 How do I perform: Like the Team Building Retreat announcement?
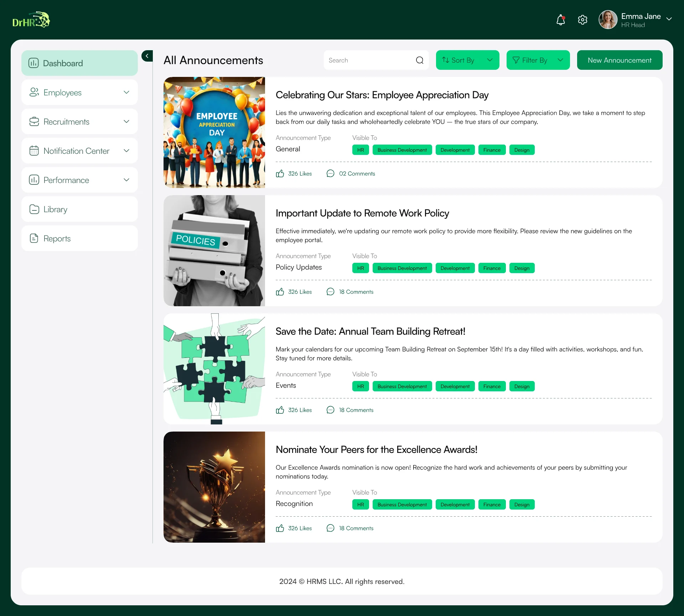click(280, 410)
